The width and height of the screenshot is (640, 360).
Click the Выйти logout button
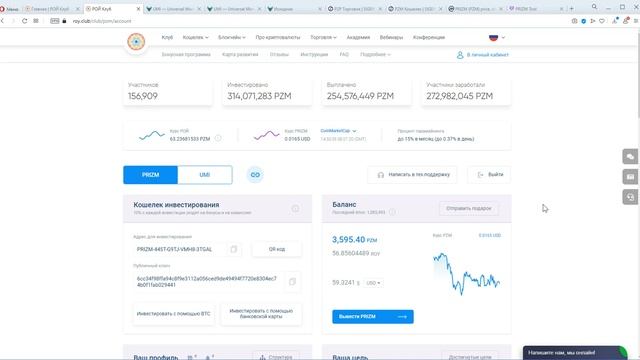[489, 175]
